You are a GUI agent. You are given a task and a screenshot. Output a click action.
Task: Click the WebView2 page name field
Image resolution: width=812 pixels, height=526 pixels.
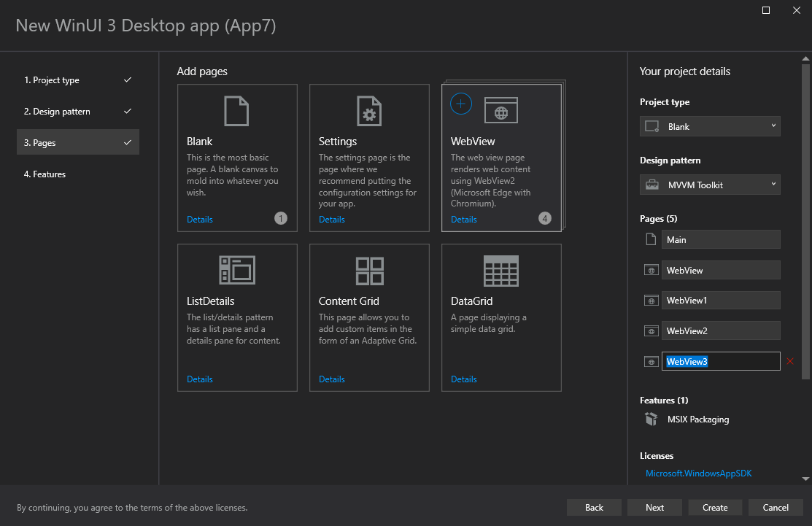click(721, 330)
